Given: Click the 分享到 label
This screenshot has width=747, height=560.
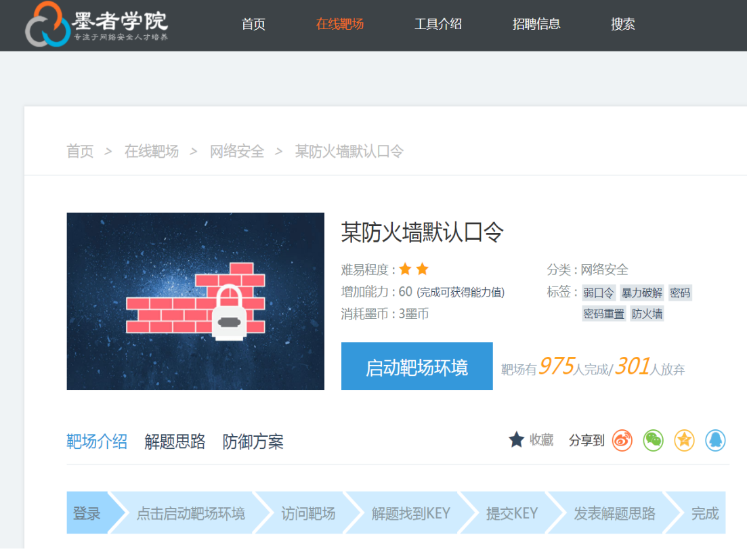Looking at the screenshot, I should click(586, 440).
